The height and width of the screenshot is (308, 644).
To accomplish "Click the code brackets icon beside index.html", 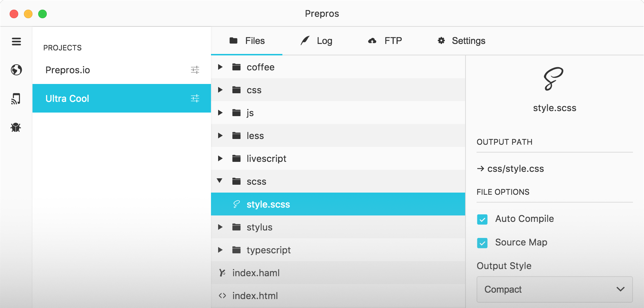I will tap(222, 295).
